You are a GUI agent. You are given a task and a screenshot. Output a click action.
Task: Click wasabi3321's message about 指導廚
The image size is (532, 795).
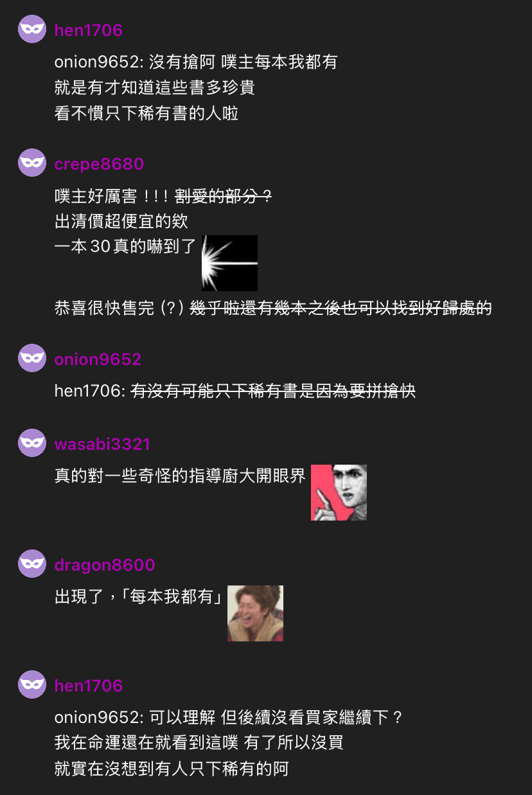coord(180,476)
